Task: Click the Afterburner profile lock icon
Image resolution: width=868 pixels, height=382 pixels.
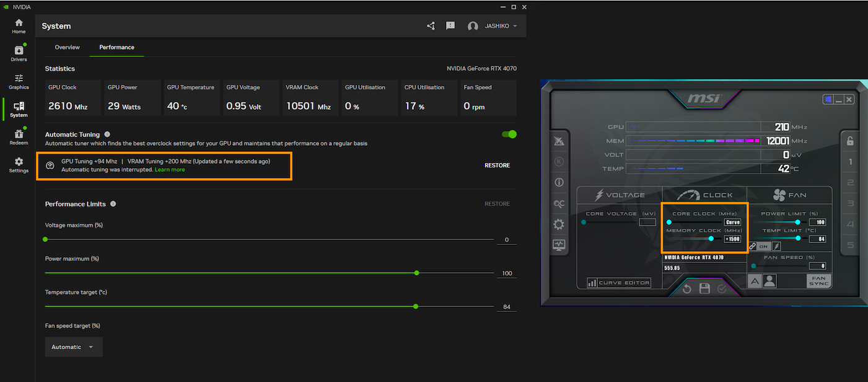Action: [x=850, y=140]
